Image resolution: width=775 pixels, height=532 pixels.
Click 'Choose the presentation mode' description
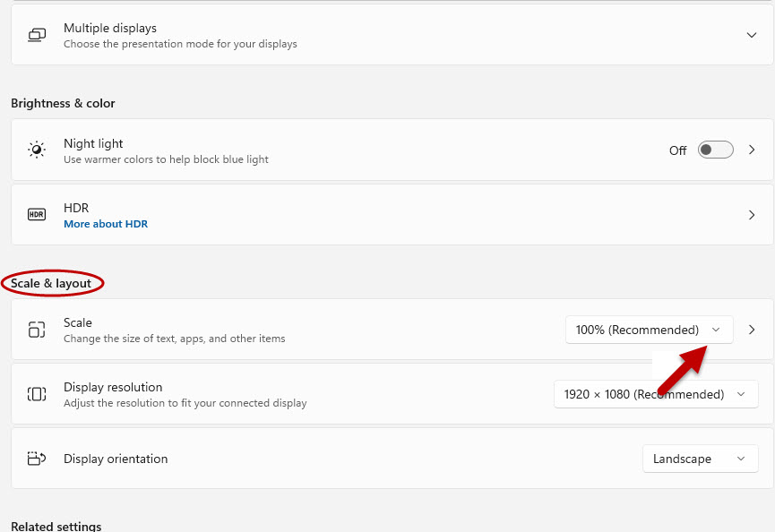coord(180,44)
